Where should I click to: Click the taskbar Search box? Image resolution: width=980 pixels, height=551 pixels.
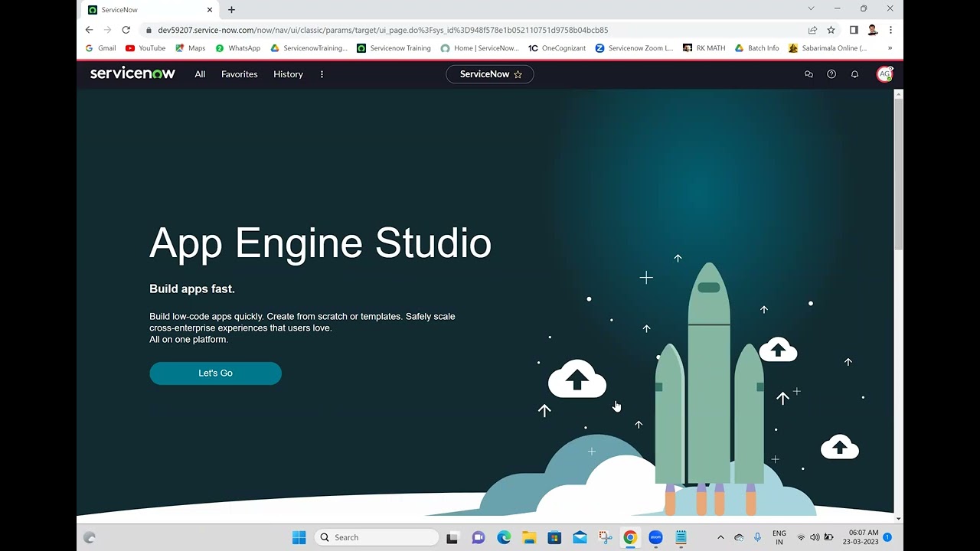(x=377, y=537)
